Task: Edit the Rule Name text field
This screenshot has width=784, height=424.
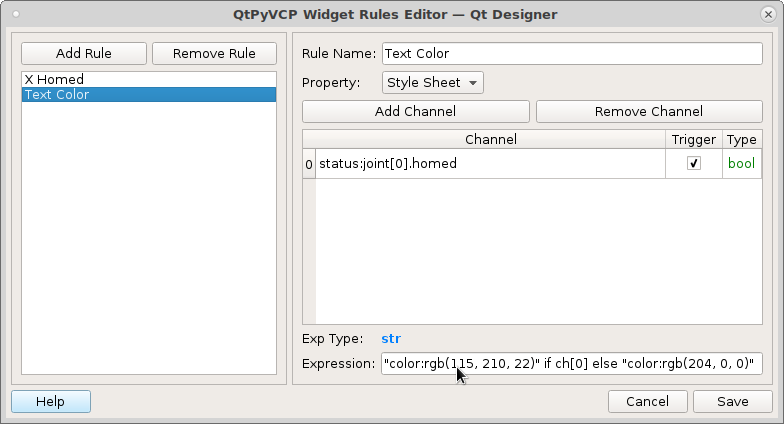Action: [x=572, y=54]
